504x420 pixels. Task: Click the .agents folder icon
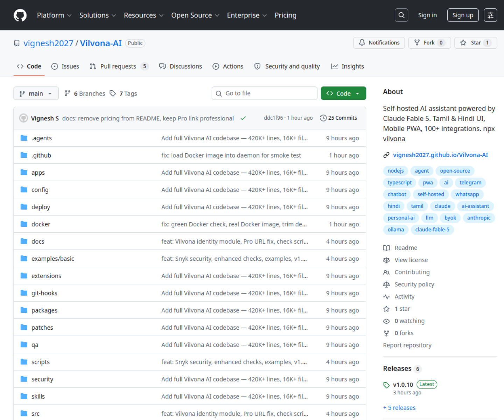pos(24,138)
